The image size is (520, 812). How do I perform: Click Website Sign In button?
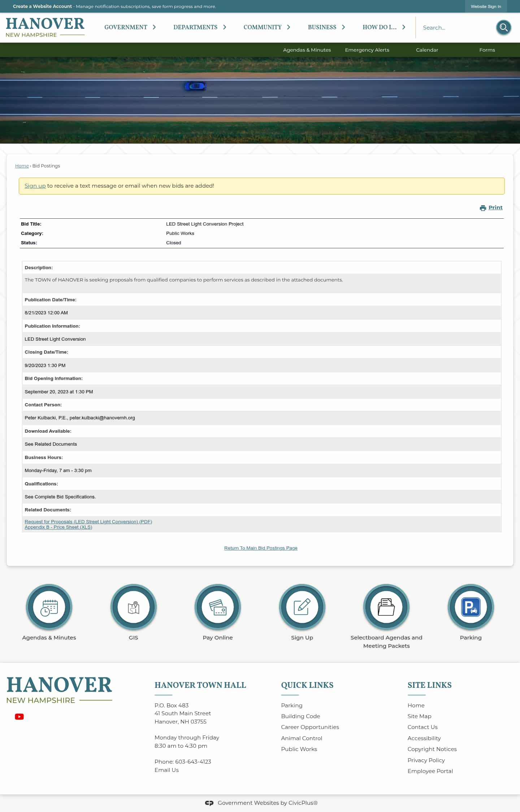click(486, 6)
